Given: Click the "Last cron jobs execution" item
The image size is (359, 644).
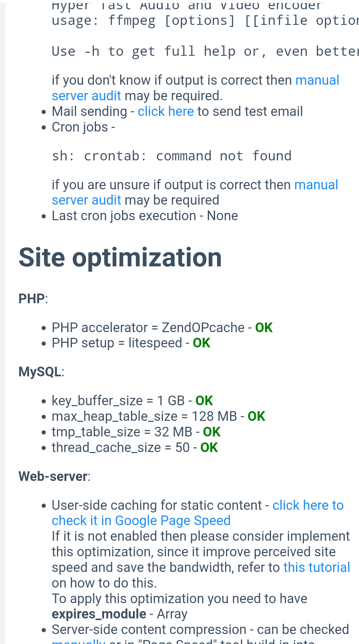Looking at the screenshot, I should pos(145,216).
